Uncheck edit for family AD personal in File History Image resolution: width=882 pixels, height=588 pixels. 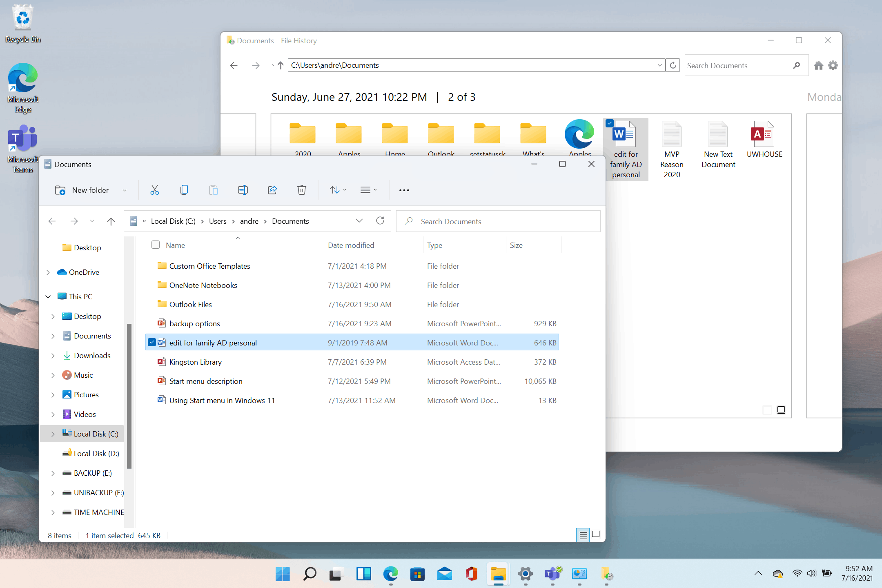(x=610, y=123)
